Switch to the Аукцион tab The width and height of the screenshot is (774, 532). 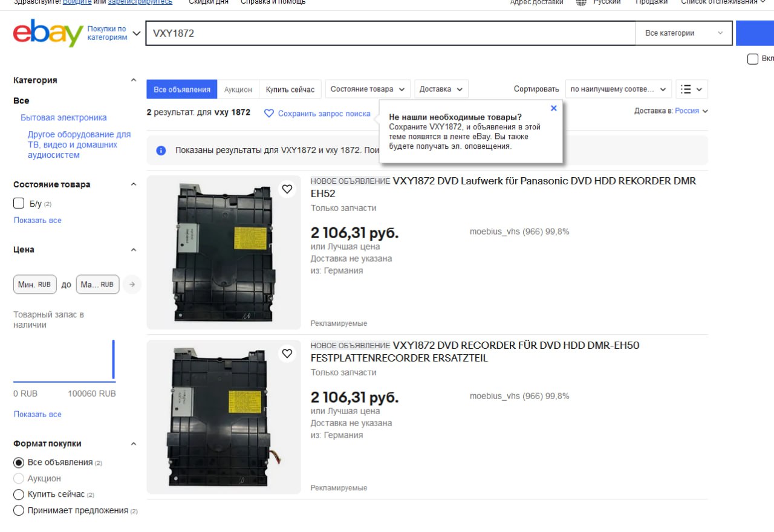[x=238, y=89]
